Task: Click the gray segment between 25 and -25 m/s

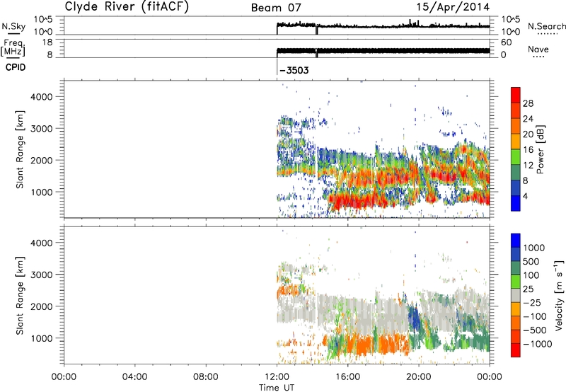Action: 516,296
